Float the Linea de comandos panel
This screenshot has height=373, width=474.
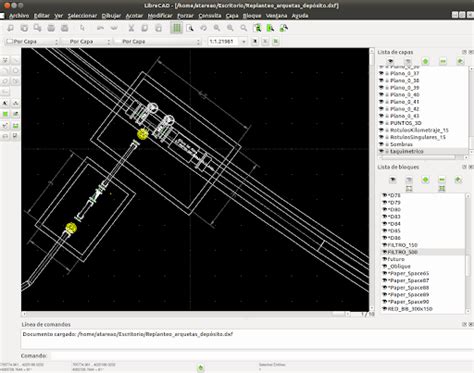point(464,324)
